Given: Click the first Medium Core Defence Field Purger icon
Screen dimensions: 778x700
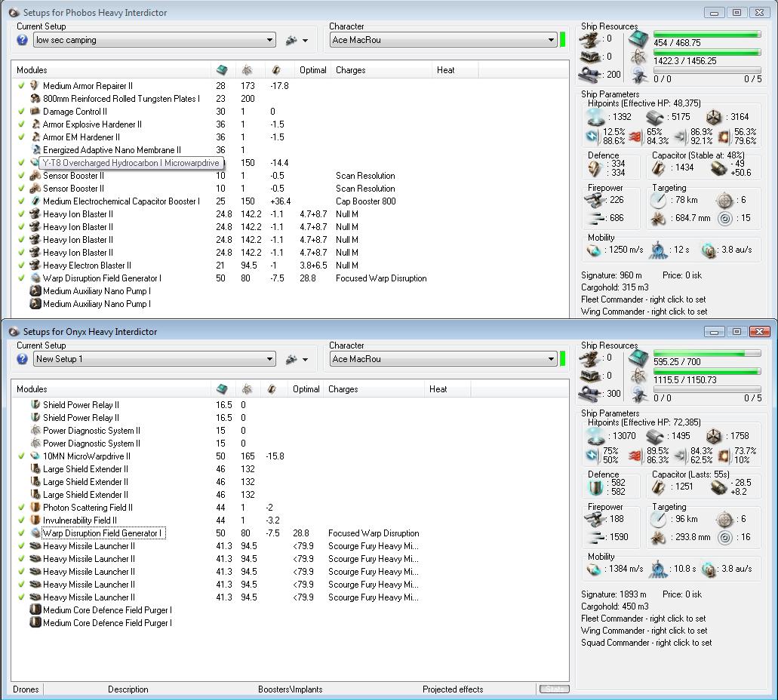Looking at the screenshot, I should [x=35, y=609].
